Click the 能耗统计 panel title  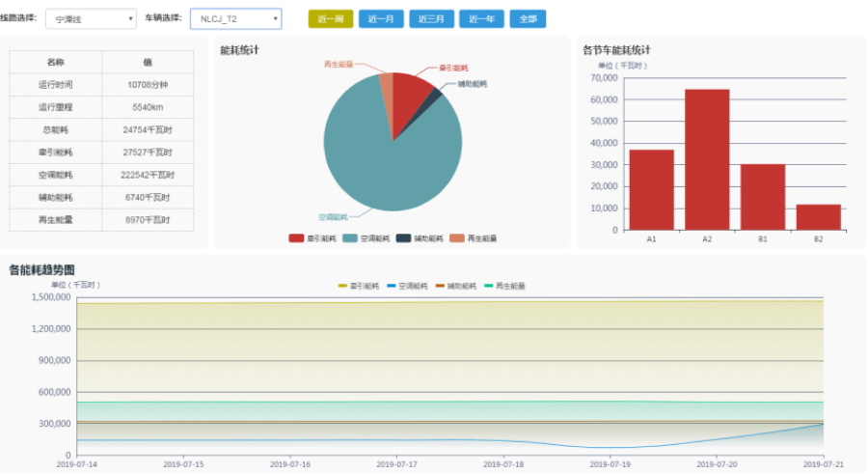pyautogui.click(x=240, y=50)
